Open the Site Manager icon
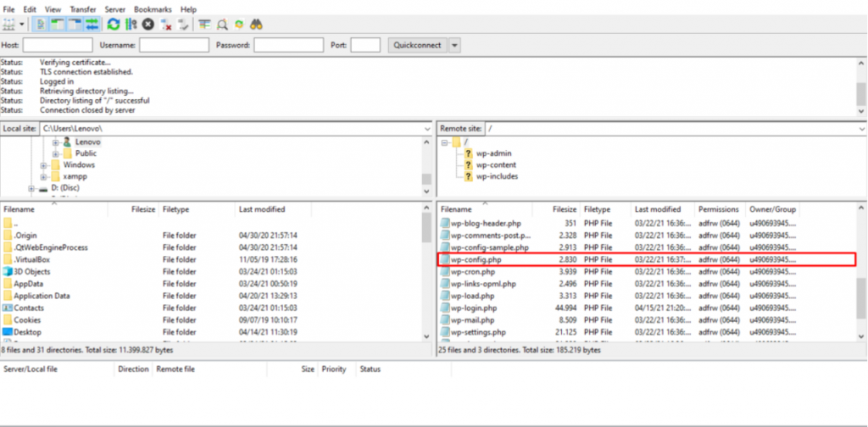The image size is (868, 427). (10, 25)
